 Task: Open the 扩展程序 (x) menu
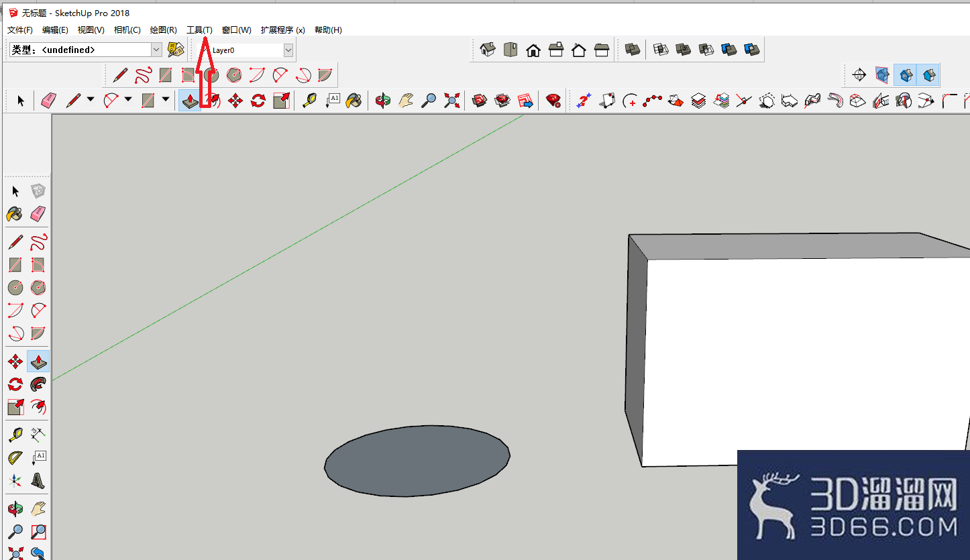tap(283, 30)
